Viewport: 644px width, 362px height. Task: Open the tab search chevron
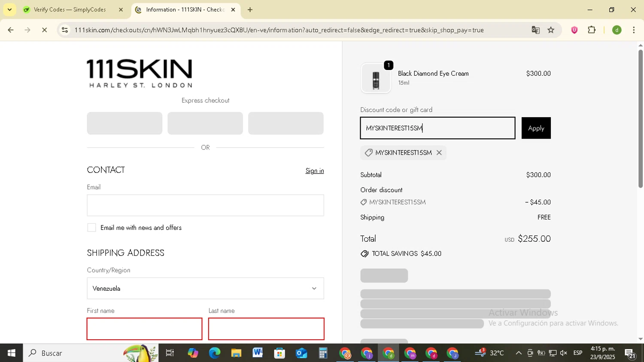pyautogui.click(x=9, y=9)
